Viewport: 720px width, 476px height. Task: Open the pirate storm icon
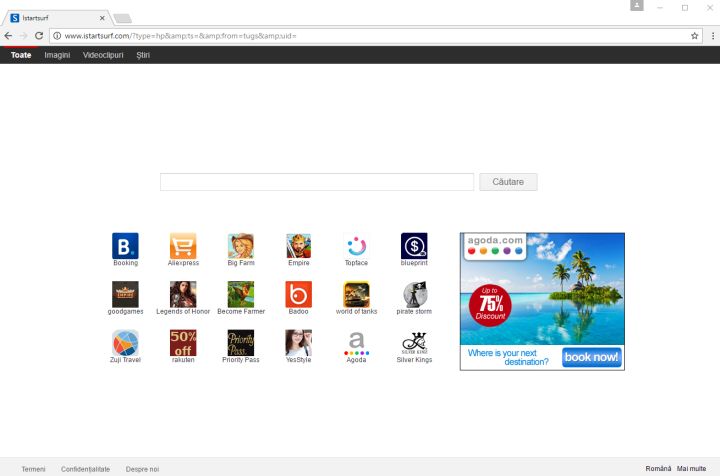click(x=414, y=295)
